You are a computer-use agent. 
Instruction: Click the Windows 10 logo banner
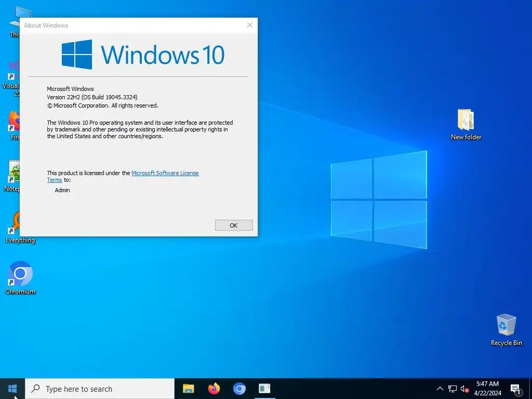point(143,55)
